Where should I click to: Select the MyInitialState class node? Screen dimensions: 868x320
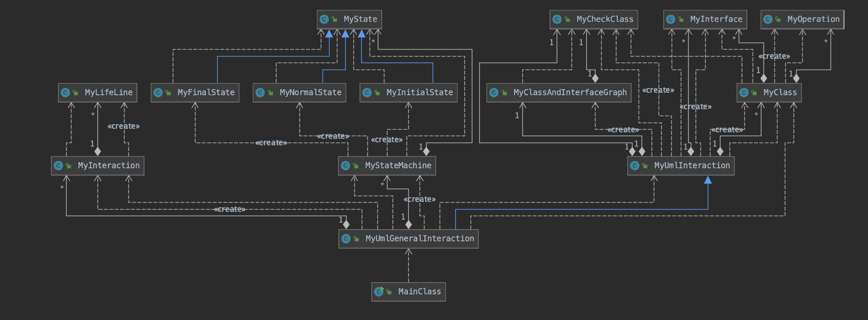pyautogui.click(x=408, y=93)
